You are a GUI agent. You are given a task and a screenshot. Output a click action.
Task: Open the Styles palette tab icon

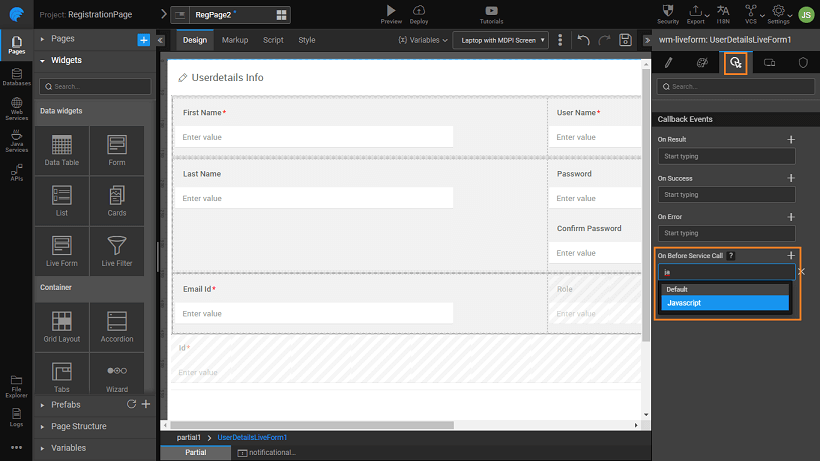pyautogui.click(x=702, y=63)
